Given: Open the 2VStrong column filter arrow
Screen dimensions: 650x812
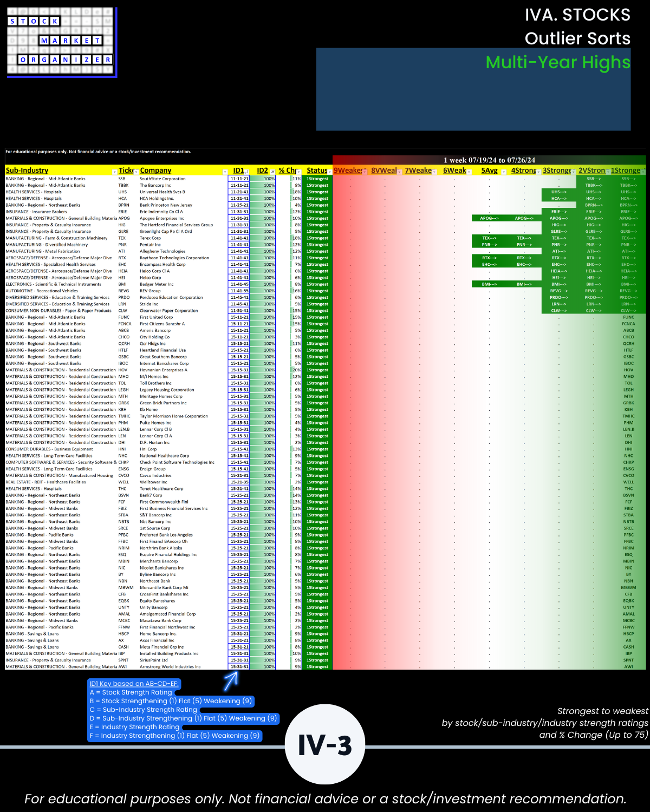Looking at the screenshot, I should (608, 172).
